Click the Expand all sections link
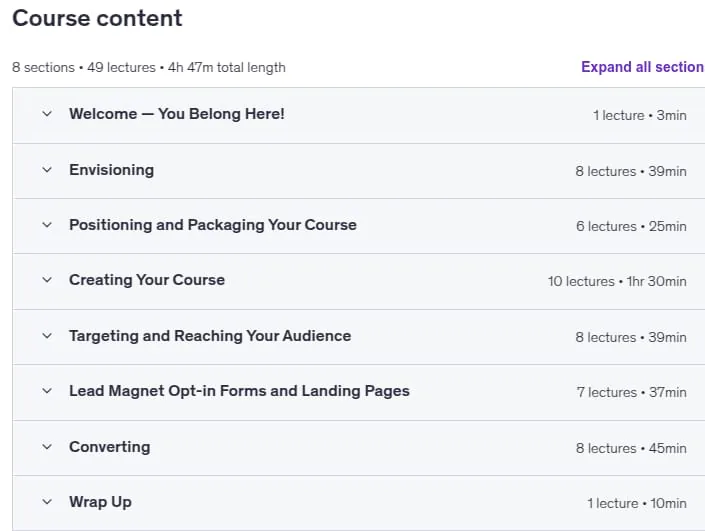The image size is (705, 531). pos(643,67)
